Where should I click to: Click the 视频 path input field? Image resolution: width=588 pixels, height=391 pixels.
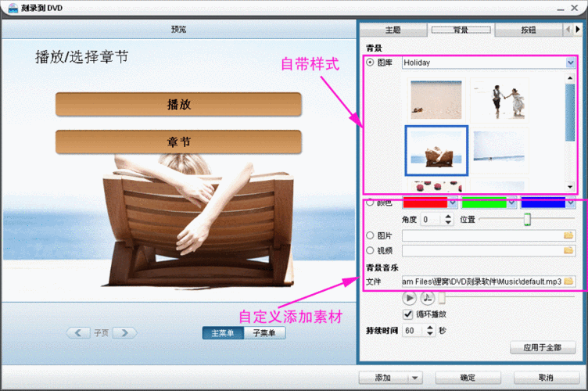(482, 250)
